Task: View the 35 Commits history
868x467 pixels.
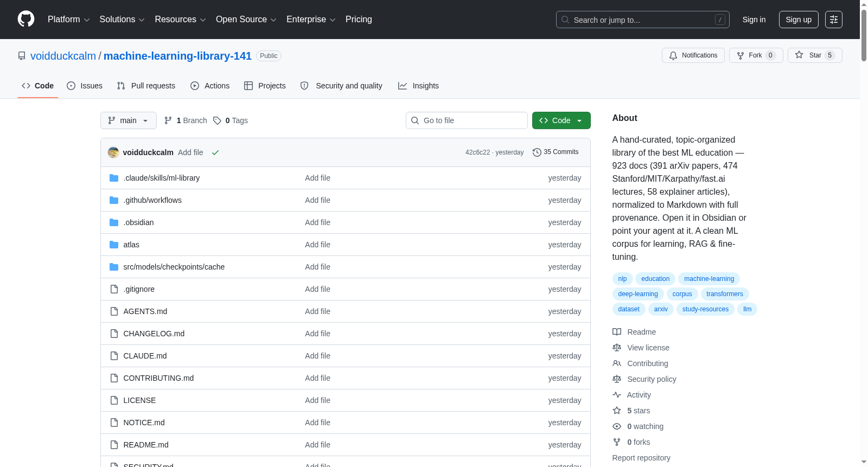Action: (x=556, y=152)
